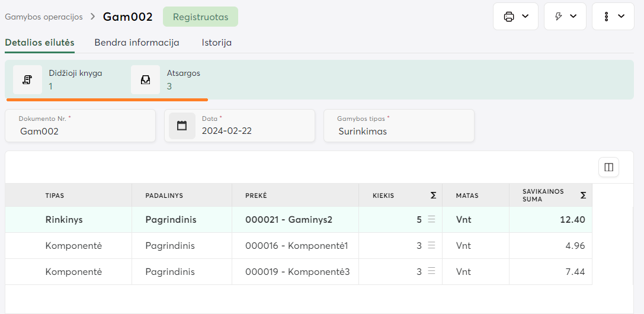This screenshot has width=644, height=314.
Task: Click the Gamybos tipas field
Action: point(399,131)
